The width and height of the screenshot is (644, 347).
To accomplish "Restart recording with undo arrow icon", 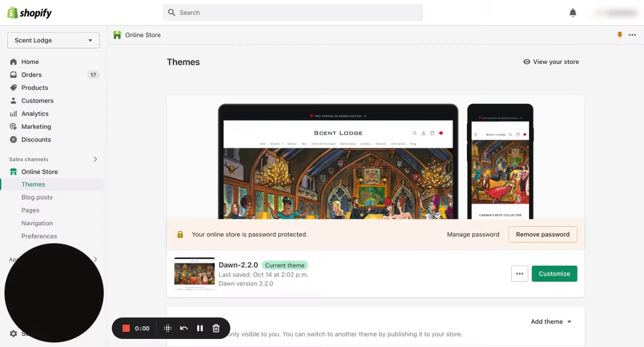I will pos(184,328).
